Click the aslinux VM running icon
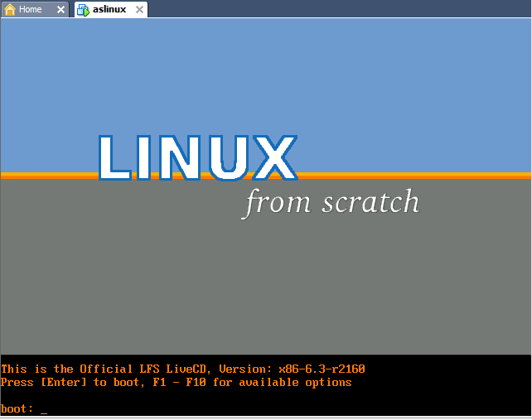 (x=83, y=10)
